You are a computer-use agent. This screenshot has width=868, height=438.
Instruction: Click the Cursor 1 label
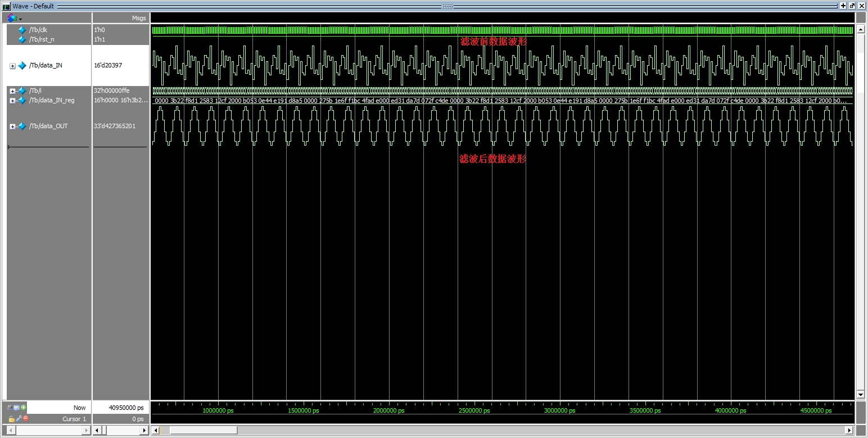point(76,418)
